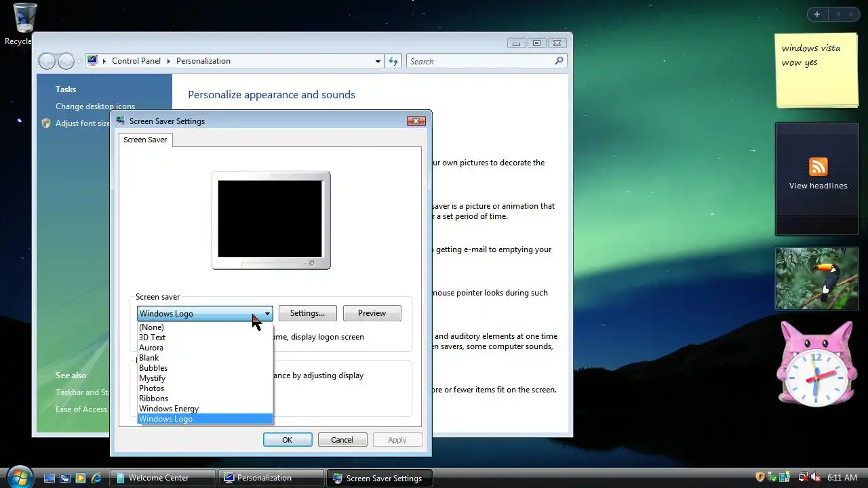
Task: Click the toucan slideshow gadget picture
Action: [816, 279]
